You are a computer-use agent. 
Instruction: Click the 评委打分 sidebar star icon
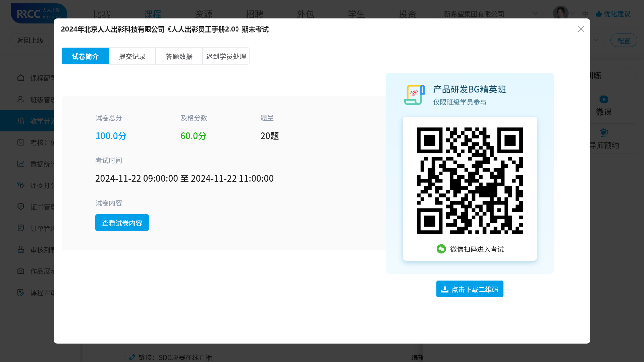[21, 185]
